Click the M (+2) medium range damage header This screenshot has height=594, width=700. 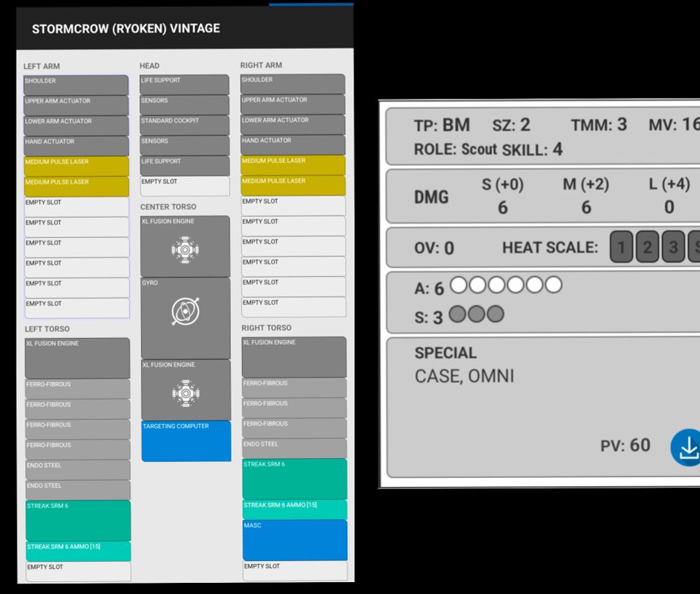click(586, 184)
